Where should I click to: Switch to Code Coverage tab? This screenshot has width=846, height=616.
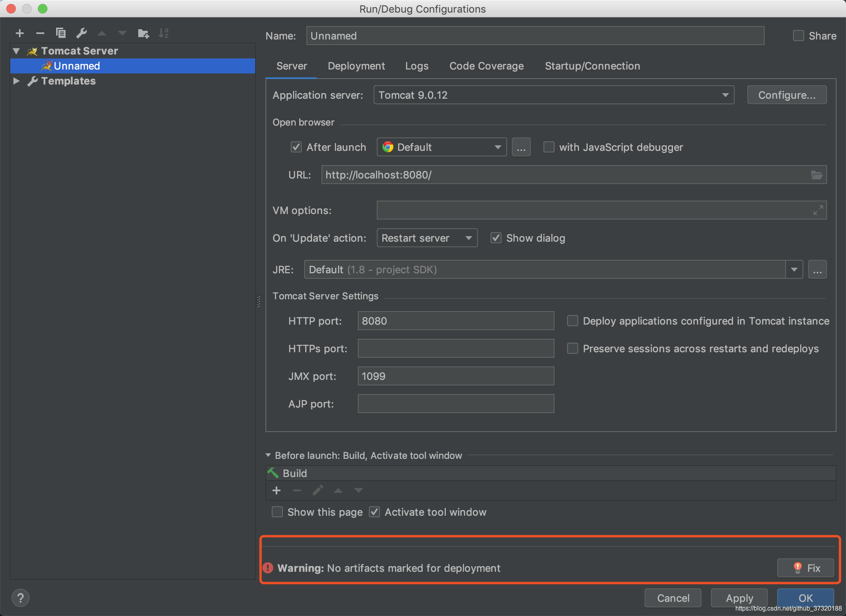point(487,66)
